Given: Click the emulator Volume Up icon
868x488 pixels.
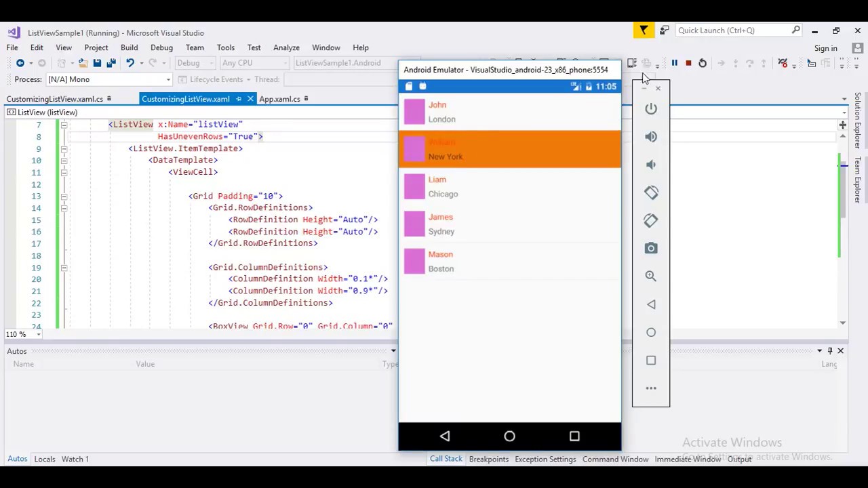Looking at the screenshot, I should pyautogui.click(x=651, y=136).
